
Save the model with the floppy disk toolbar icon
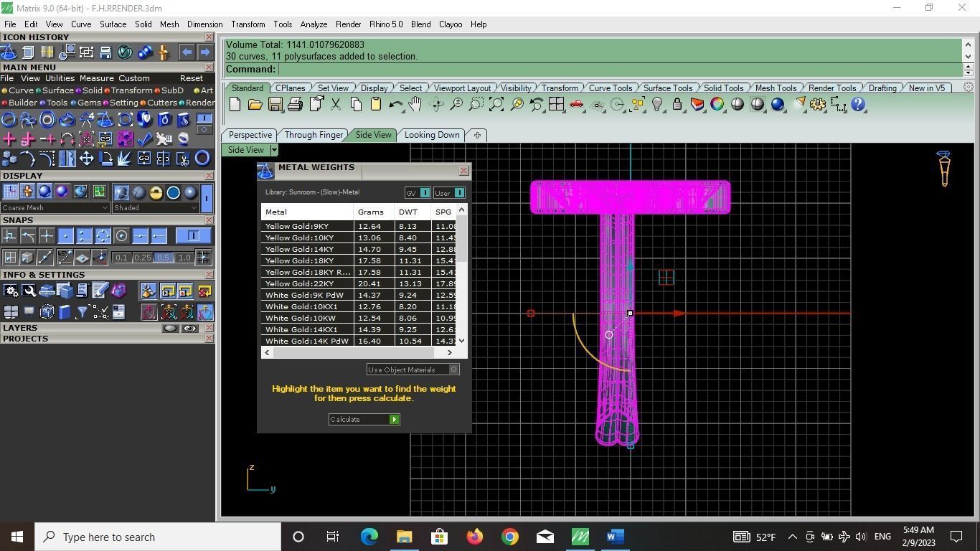275,105
